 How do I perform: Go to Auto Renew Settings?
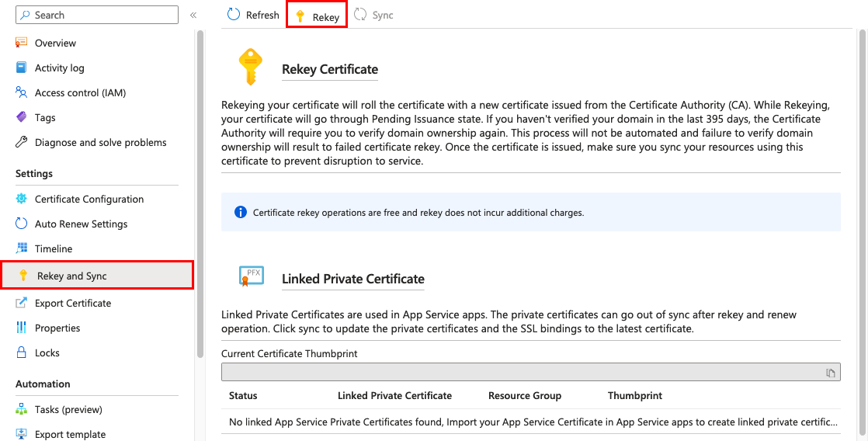(81, 224)
